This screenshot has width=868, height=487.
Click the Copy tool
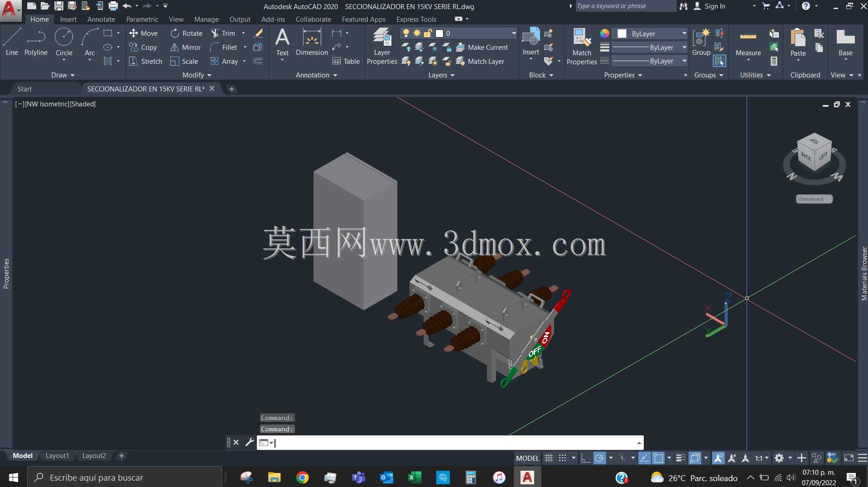pos(143,47)
